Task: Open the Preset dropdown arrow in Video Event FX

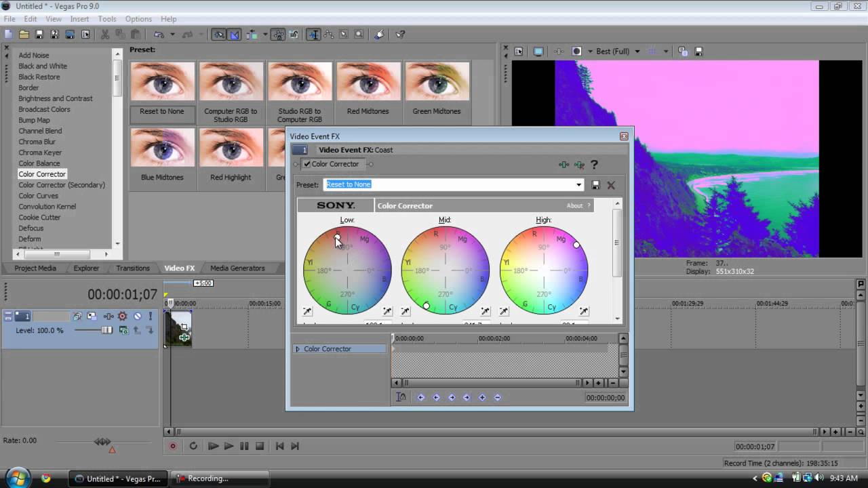Action: click(x=578, y=184)
